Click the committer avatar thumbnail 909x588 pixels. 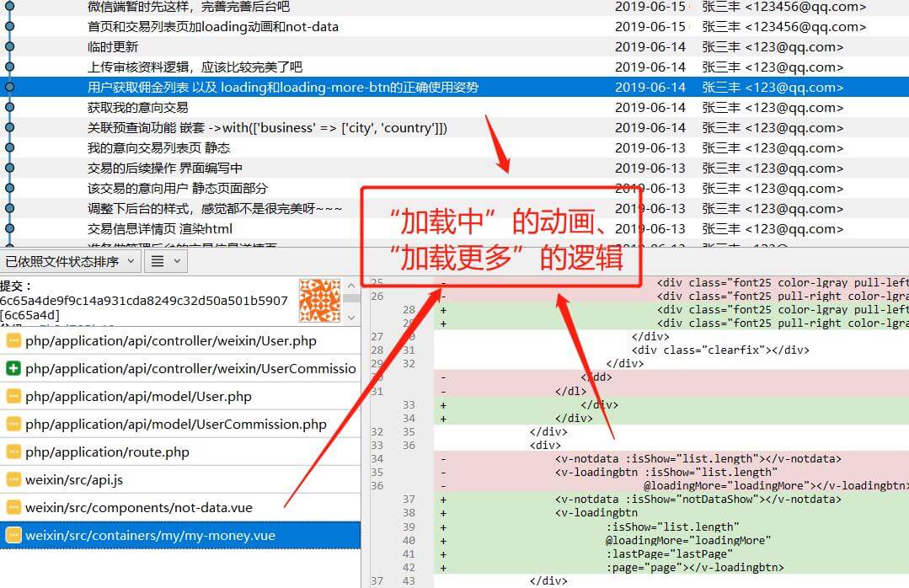click(320, 300)
